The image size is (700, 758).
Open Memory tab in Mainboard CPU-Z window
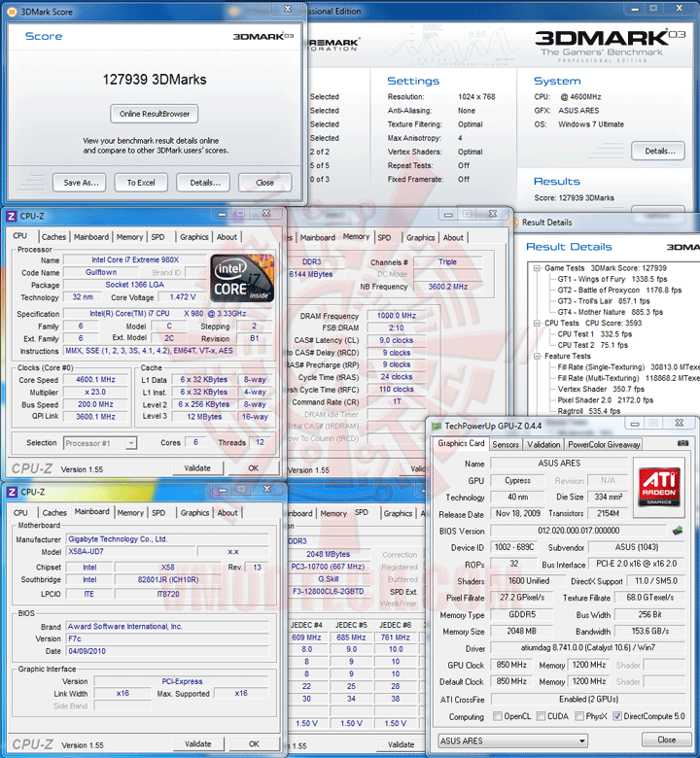click(x=130, y=512)
